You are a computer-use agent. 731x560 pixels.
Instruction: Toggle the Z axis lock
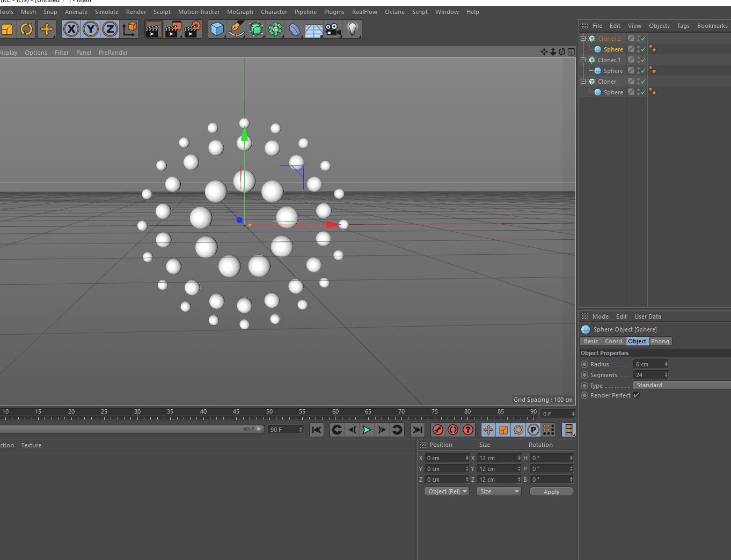pos(110,29)
